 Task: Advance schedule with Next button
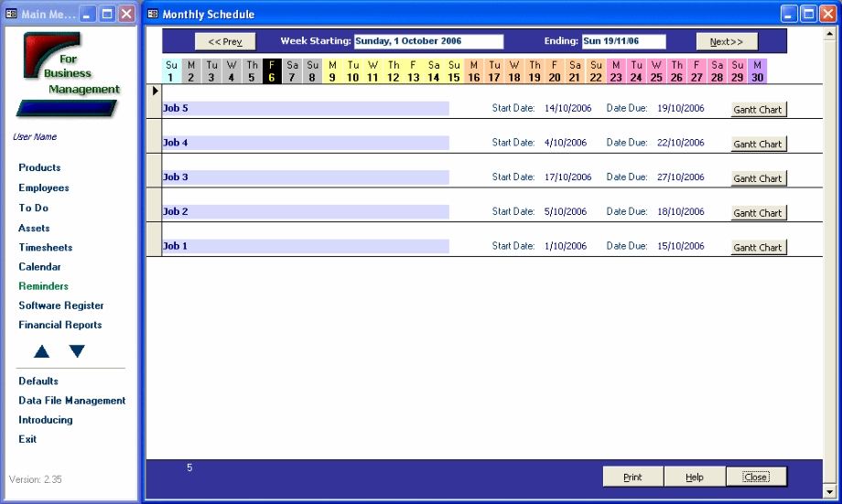click(x=727, y=41)
